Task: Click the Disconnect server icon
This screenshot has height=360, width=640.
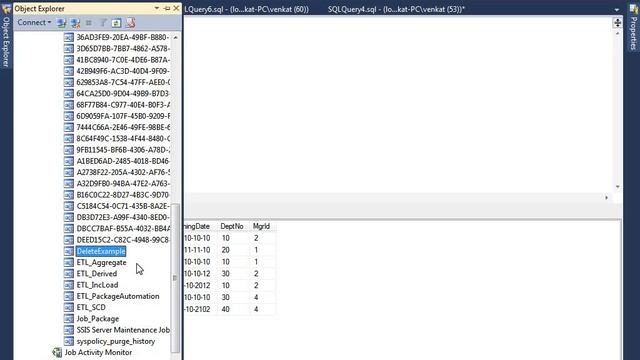Action: pos(75,23)
